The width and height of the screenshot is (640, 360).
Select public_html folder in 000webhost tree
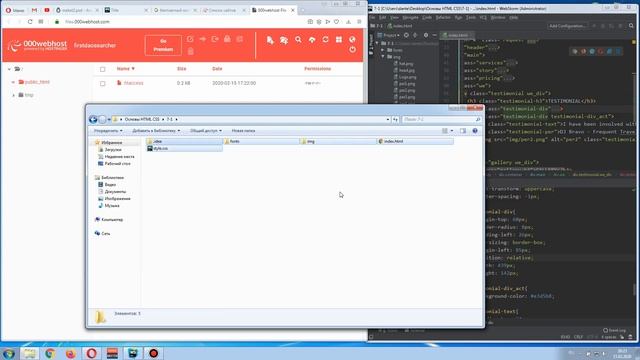(x=37, y=82)
